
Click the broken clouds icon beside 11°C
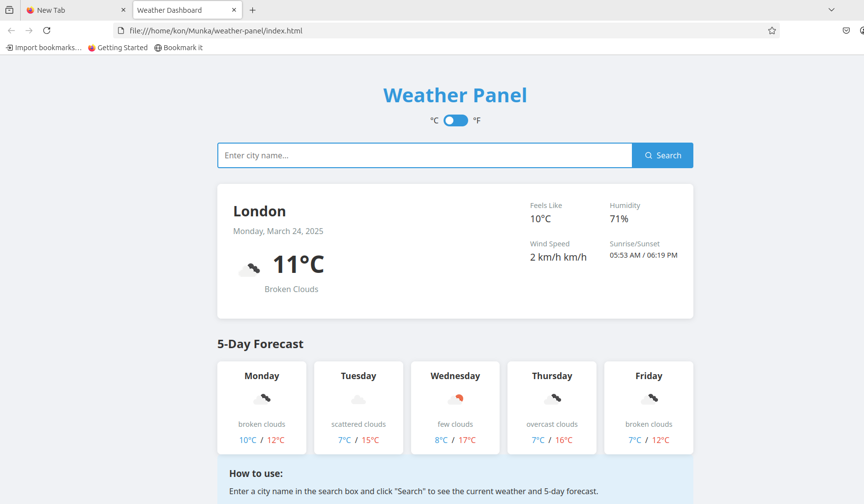point(249,269)
